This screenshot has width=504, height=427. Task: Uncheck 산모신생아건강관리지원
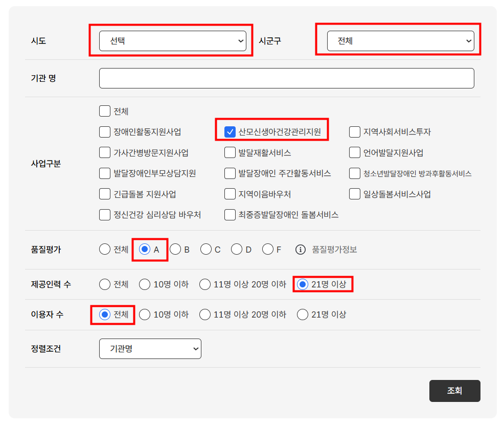[230, 131]
